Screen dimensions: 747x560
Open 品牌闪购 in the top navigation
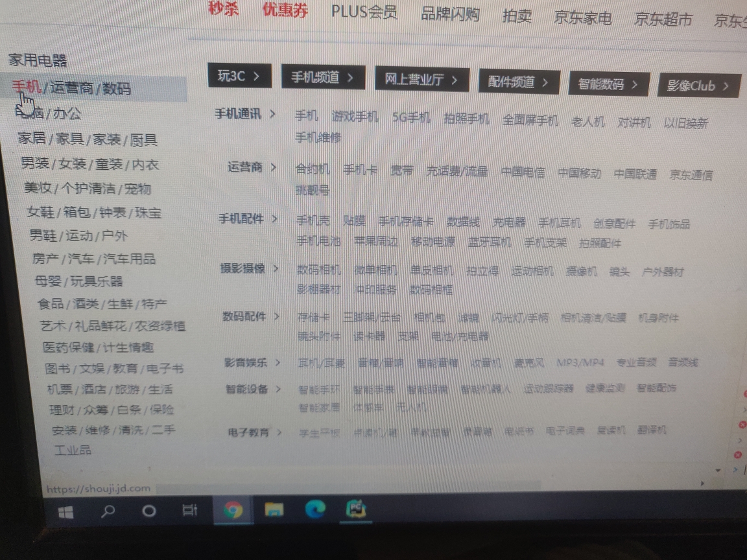(450, 14)
